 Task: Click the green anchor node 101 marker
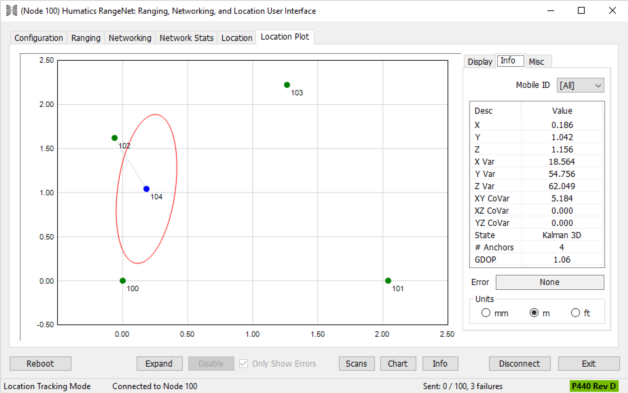[388, 281]
